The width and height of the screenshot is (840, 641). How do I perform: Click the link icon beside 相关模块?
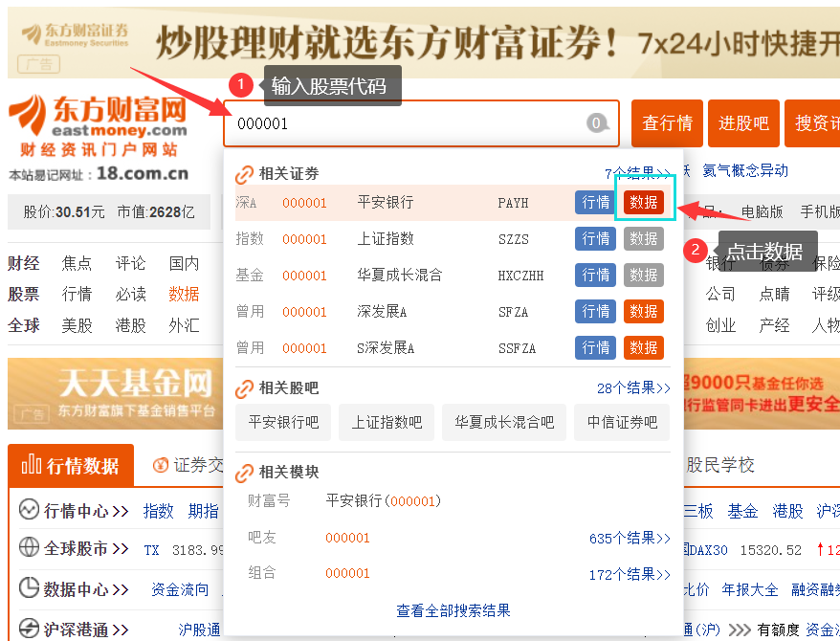click(x=244, y=473)
